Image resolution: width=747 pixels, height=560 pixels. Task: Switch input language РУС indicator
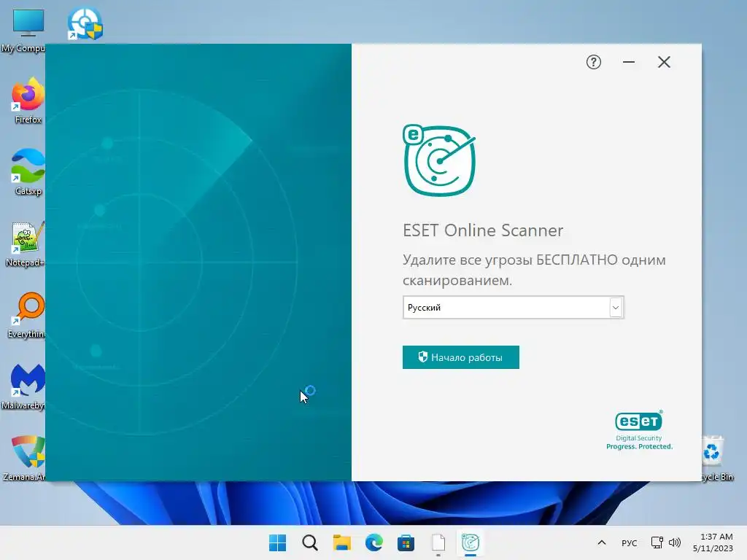630,542
